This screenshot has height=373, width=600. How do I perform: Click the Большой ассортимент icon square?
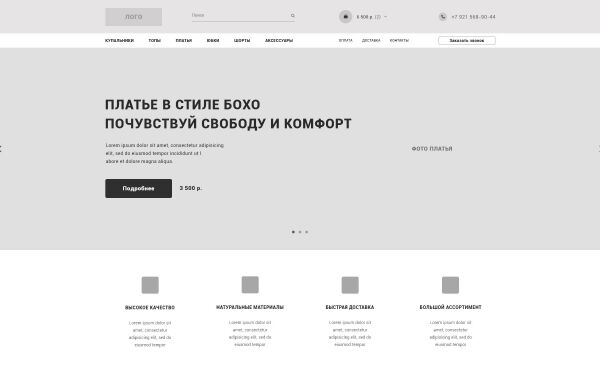point(450,285)
